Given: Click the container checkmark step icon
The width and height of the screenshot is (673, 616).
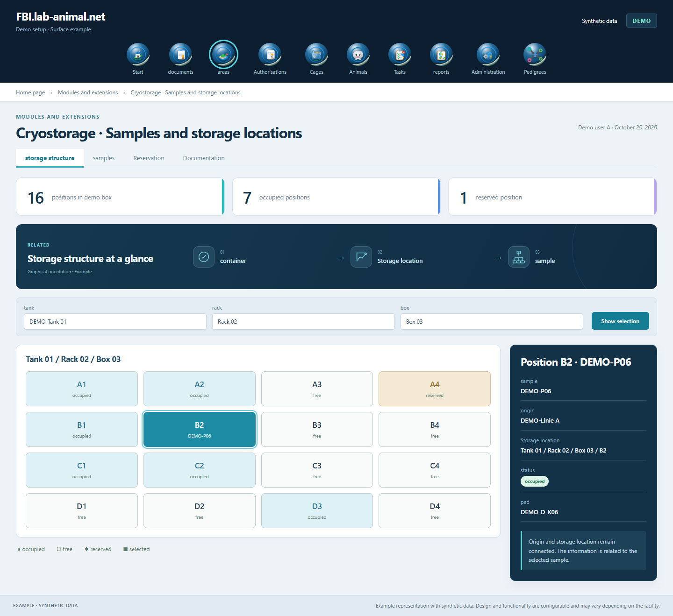Looking at the screenshot, I should 204,257.
